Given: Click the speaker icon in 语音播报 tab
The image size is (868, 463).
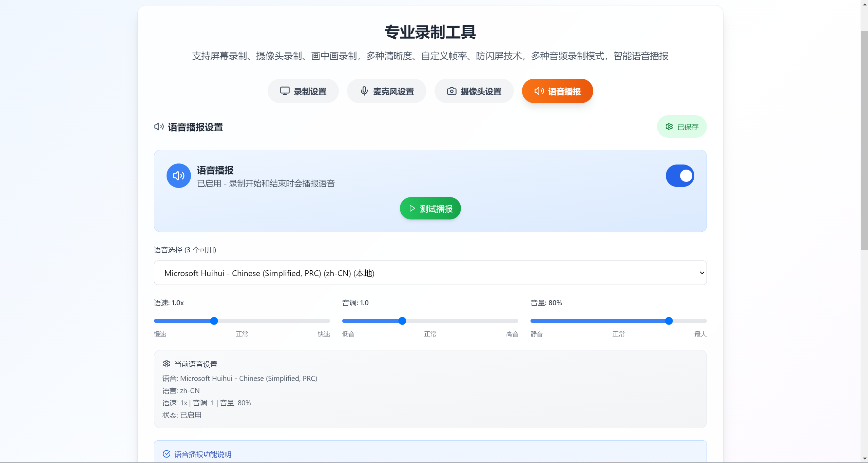Looking at the screenshot, I should point(539,91).
